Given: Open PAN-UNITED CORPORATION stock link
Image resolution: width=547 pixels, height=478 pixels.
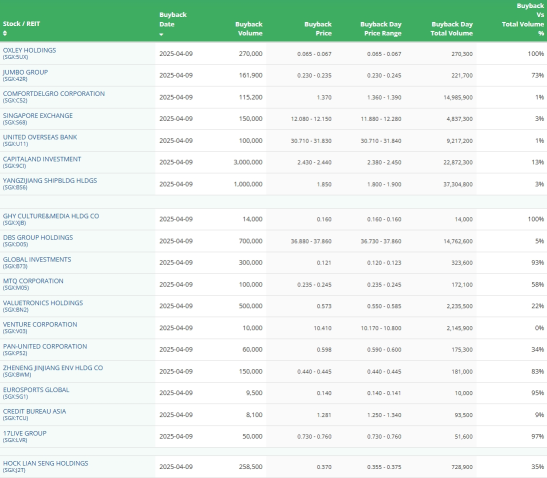Looking at the screenshot, I should pyautogui.click(x=45, y=346).
